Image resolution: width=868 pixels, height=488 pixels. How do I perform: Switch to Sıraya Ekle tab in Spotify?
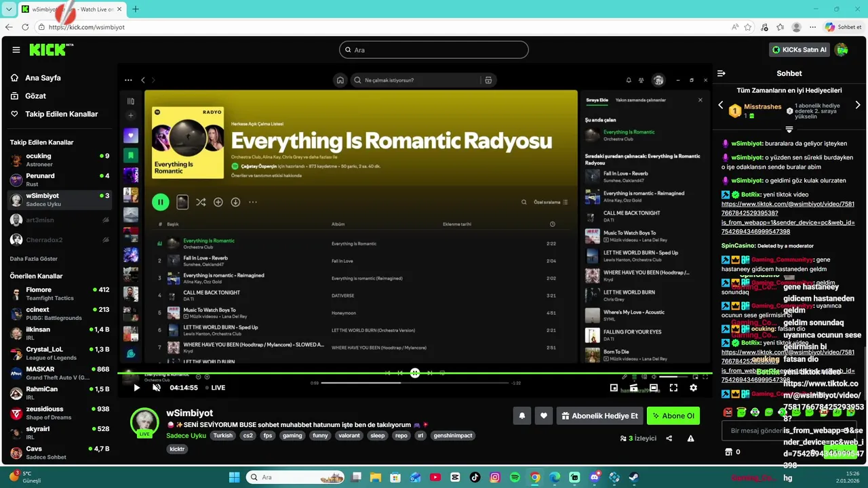coord(597,100)
